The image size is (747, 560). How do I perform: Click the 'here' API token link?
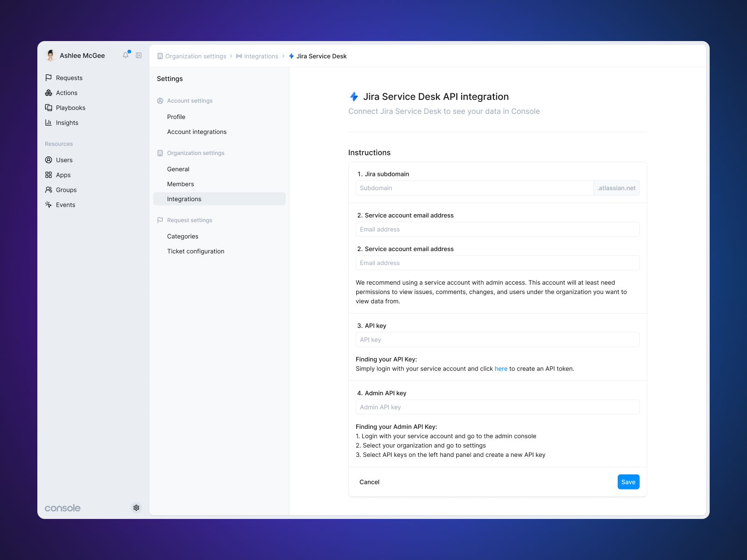tap(501, 369)
